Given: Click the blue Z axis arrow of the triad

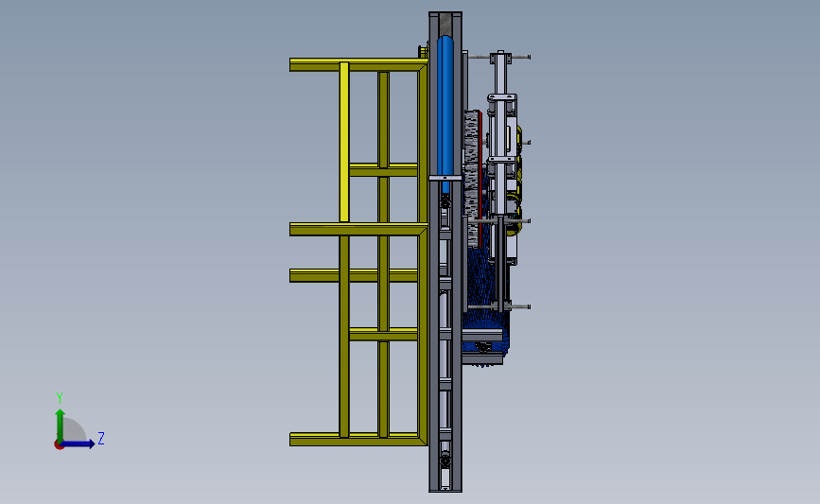Looking at the screenshot, I should tap(79, 443).
